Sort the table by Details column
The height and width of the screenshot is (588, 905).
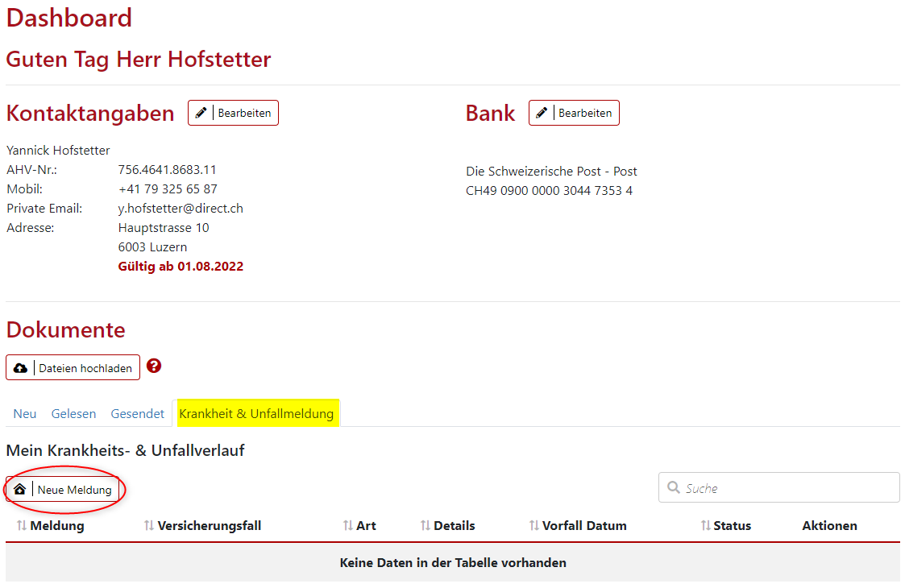click(426, 526)
